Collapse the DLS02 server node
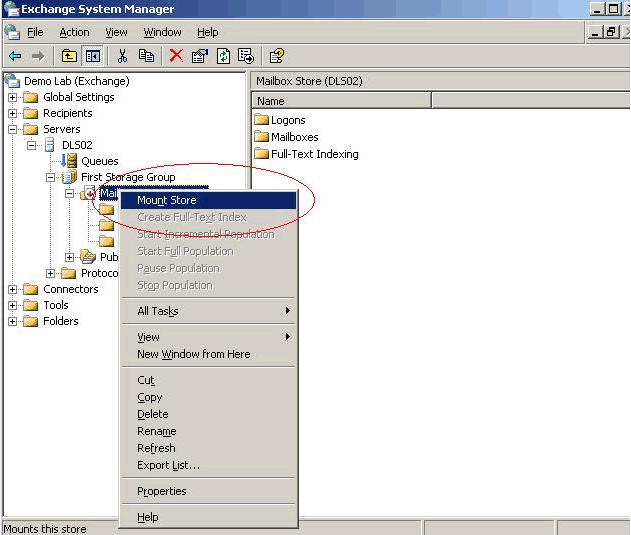 pos(31,145)
